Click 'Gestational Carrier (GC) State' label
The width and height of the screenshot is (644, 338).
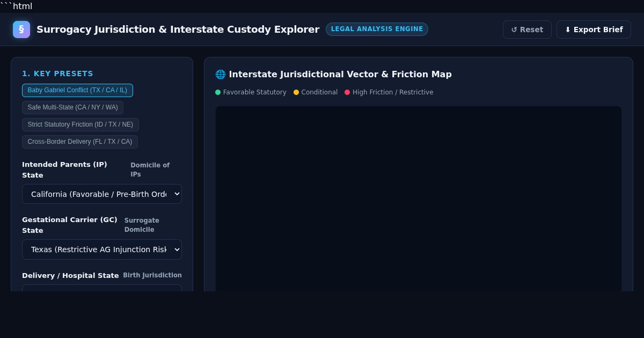coord(70,225)
